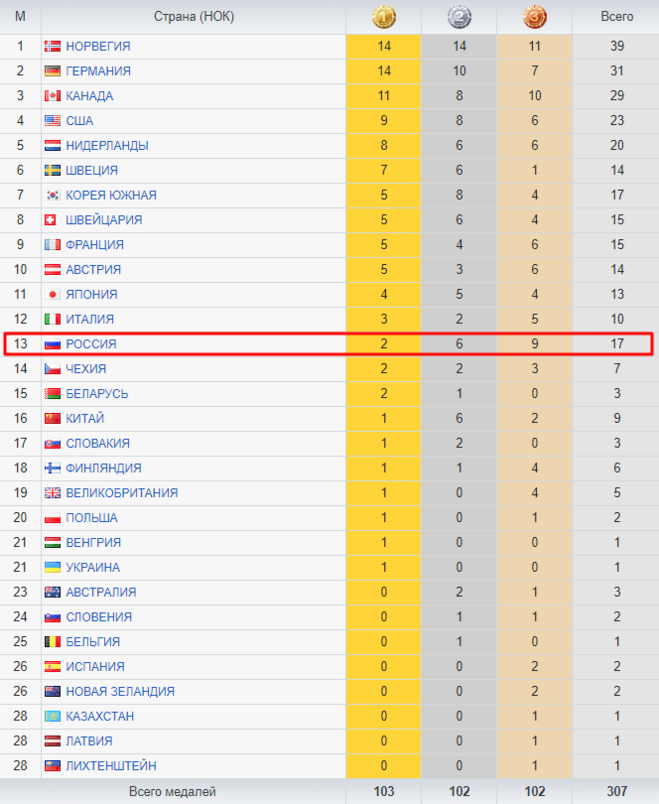Image resolution: width=659 pixels, height=804 pixels.
Task: Click the Canada flag icon
Action: point(53,96)
